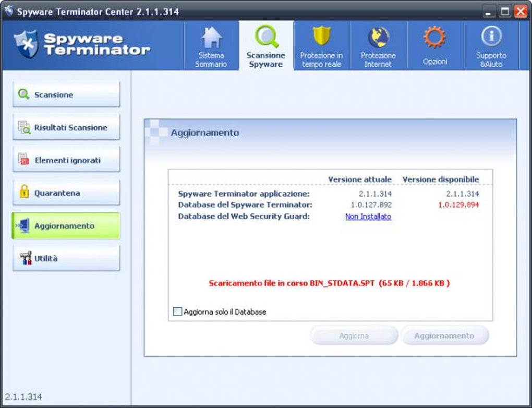The height and width of the screenshot is (408, 532).
Task: Minimize the Spyware Terminator Center window
Action: [x=488, y=12]
